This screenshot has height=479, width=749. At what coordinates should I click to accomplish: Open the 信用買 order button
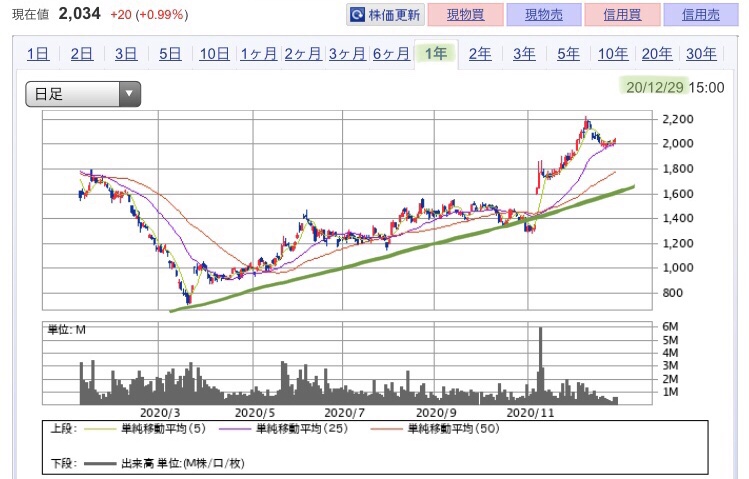click(x=622, y=15)
